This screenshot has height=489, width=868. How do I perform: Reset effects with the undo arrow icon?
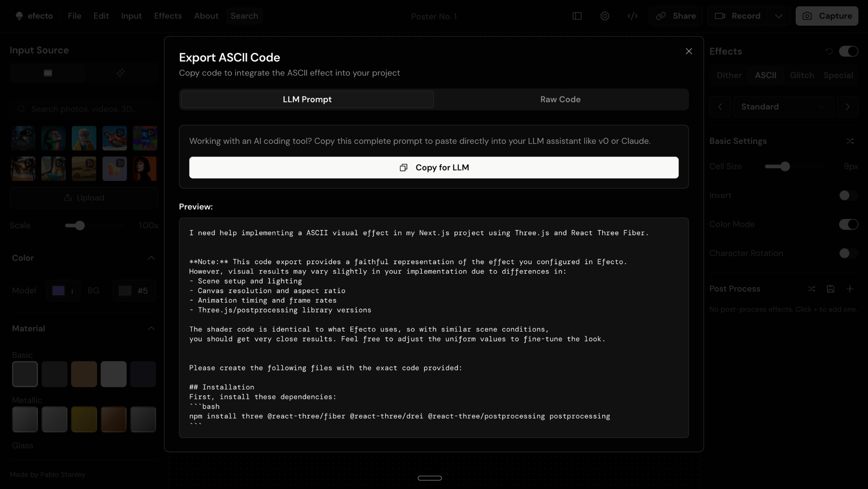tap(829, 51)
